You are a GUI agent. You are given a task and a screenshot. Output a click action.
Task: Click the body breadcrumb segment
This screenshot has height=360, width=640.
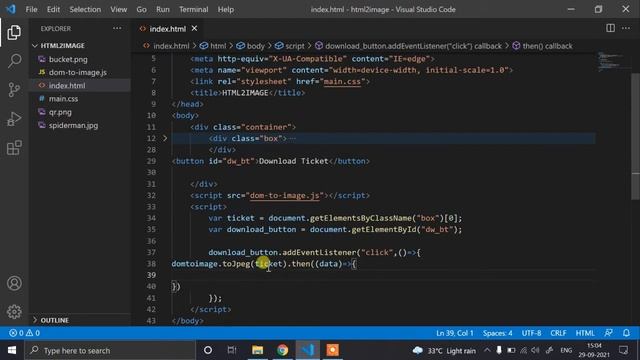click(256, 46)
